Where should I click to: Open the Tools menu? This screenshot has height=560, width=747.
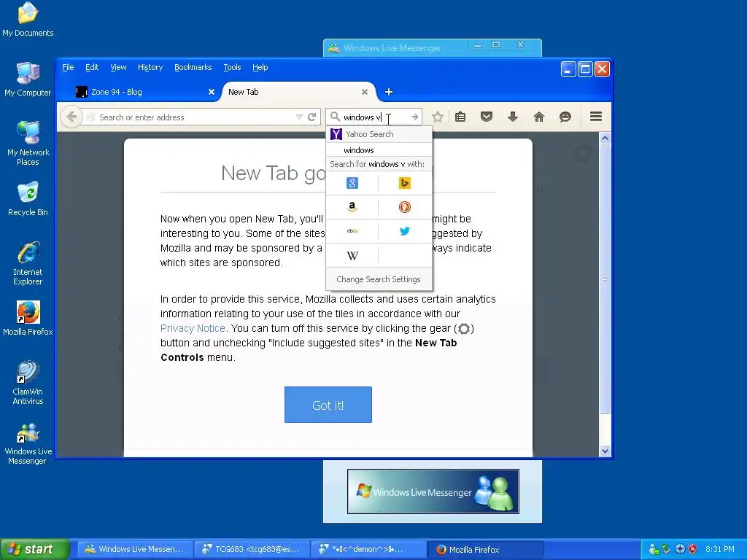click(x=233, y=67)
